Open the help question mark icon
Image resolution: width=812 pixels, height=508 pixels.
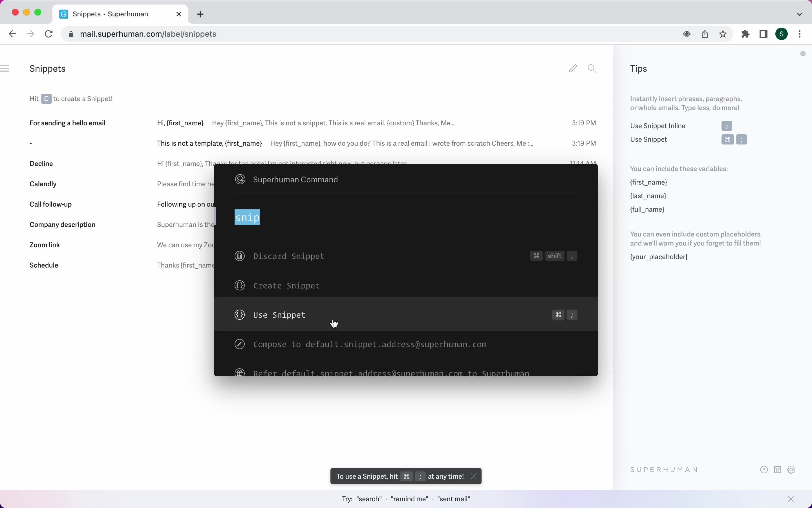tap(764, 470)
